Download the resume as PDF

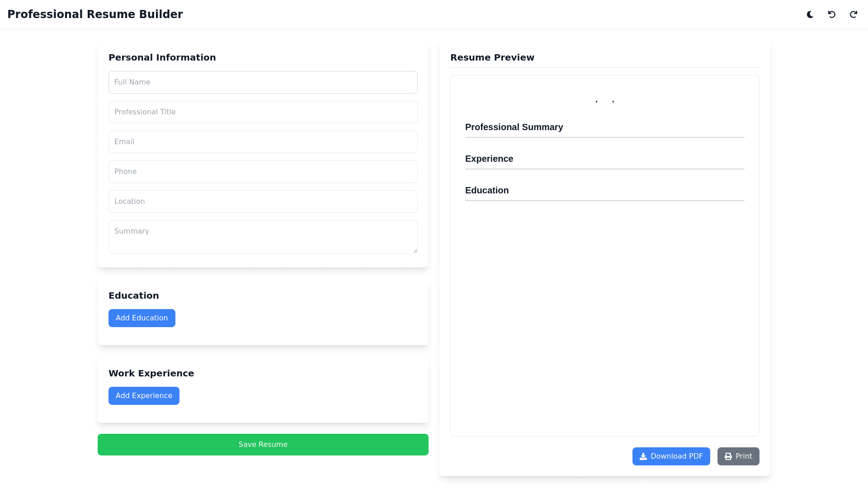pos(671,456)
